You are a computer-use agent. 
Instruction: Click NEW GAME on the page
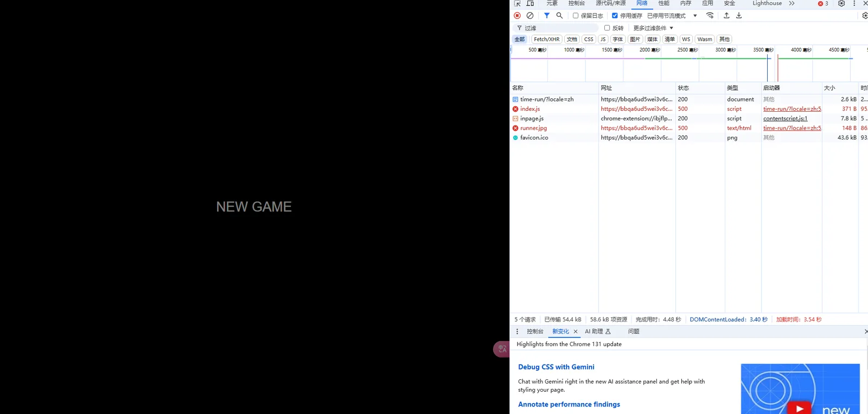click(254, 207)
